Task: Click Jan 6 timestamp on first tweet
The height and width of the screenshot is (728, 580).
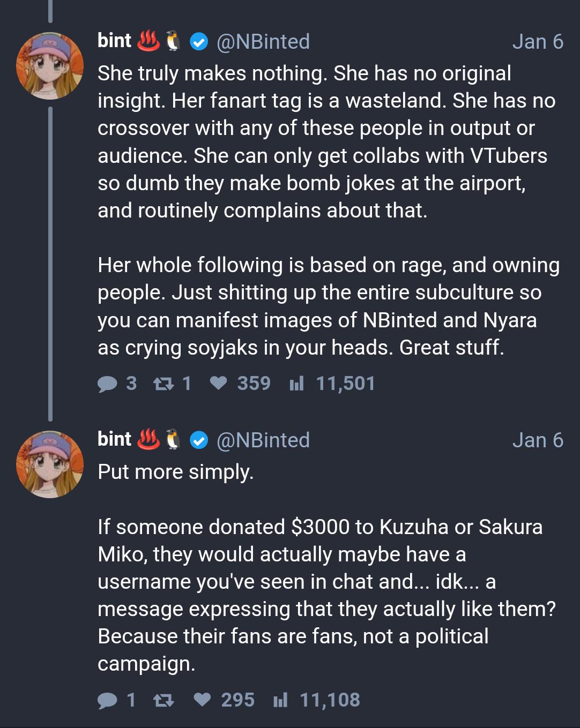Action: click(537, 42)
